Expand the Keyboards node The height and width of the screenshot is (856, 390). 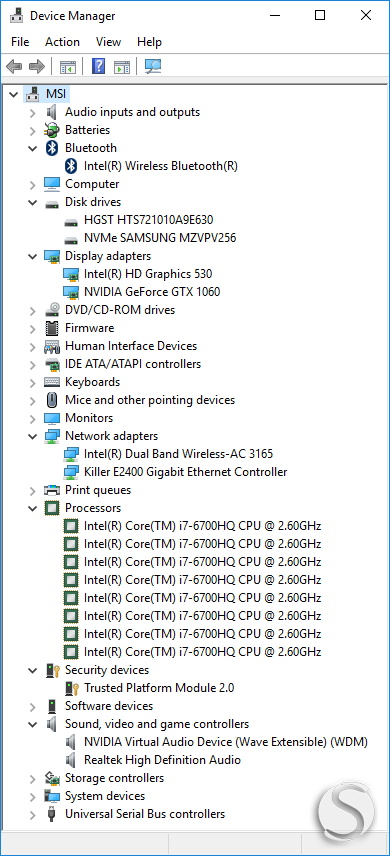(x=33, y=383)
